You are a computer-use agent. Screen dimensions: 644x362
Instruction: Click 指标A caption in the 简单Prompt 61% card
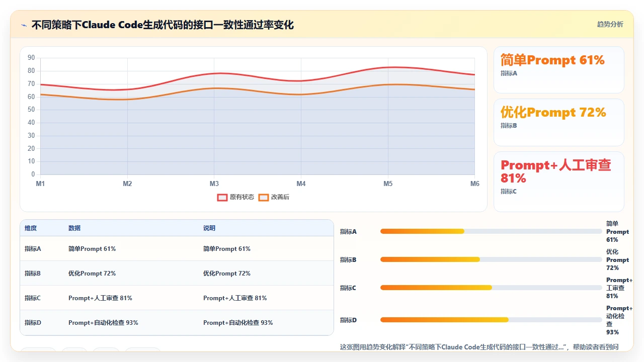[x=509, y=73]
